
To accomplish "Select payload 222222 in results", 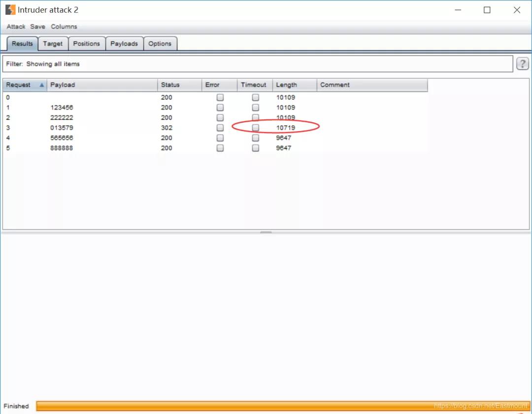I will tap(62, 118).
